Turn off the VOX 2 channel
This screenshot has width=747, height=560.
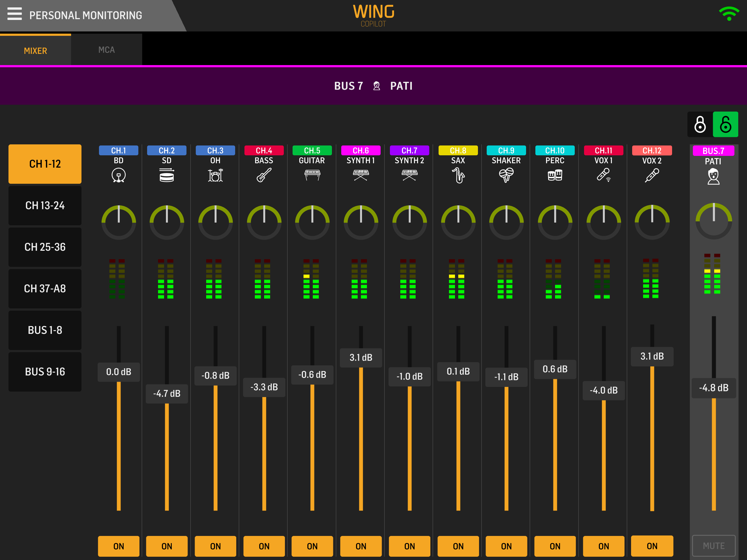coord(652,546)
